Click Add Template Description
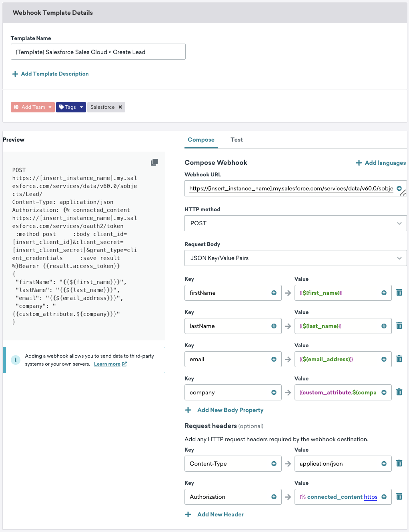The image size is (409, 532). [x=50, y=74]
